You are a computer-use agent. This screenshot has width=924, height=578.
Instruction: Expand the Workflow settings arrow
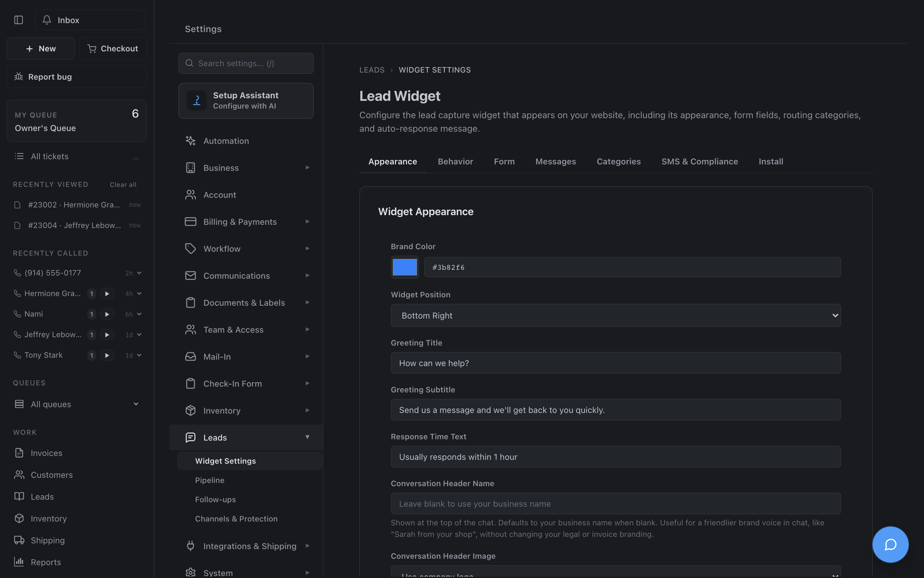click(307, 249)
